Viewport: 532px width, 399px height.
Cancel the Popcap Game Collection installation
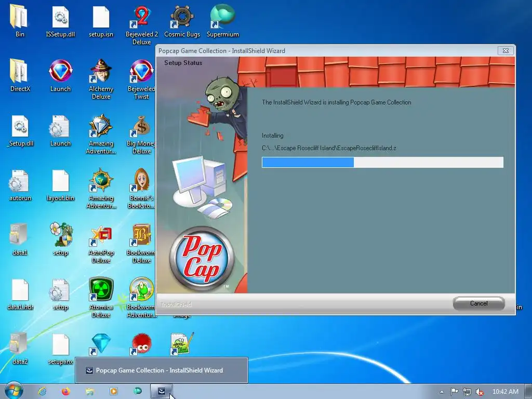point(478,303)
